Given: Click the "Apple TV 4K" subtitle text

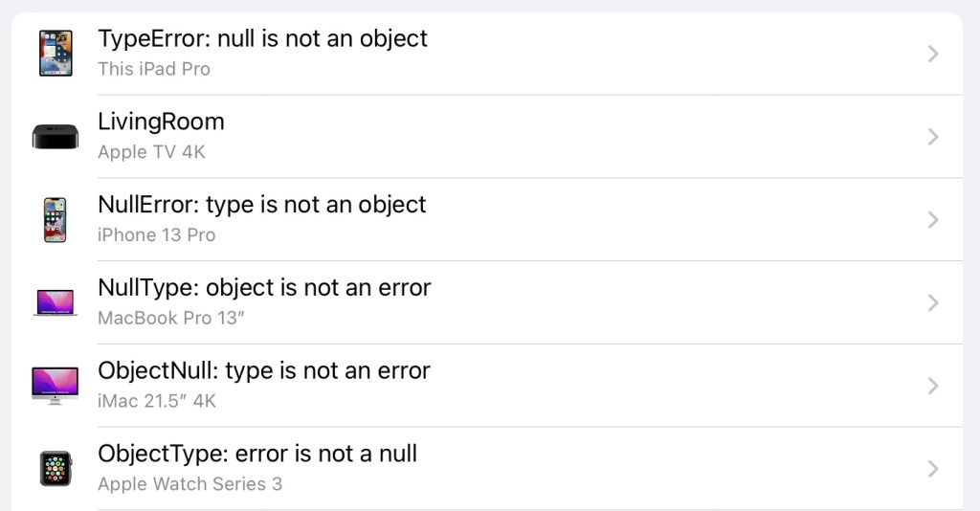Looking at the screenshot, I should click(x=151, y=152).
